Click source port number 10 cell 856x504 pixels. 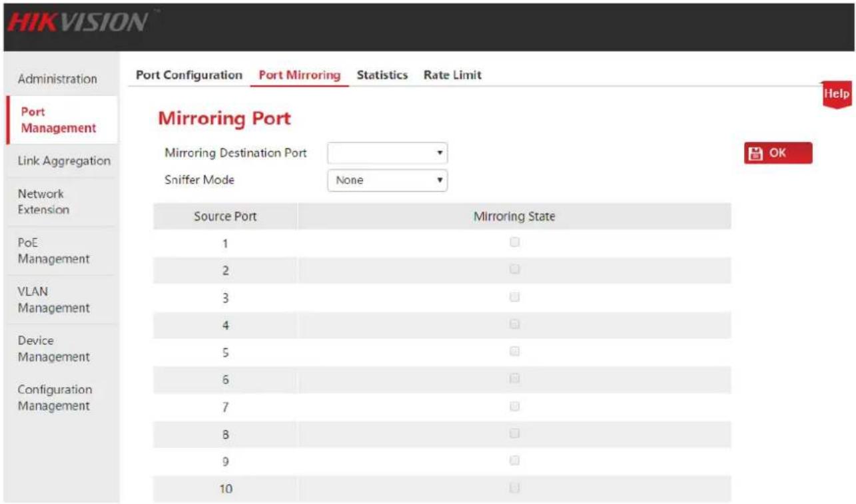pyautogui.click(x=225, y=489)
